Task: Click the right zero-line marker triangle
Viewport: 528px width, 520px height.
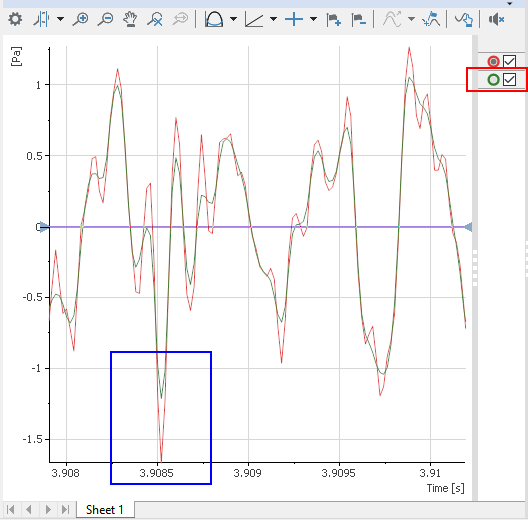Action: coord(468,227)
